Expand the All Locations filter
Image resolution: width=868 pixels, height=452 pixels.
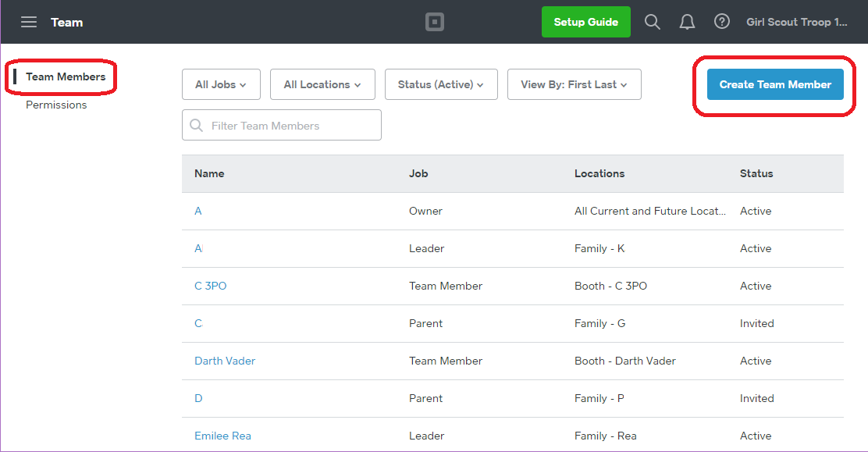click(x=322, y=84)
